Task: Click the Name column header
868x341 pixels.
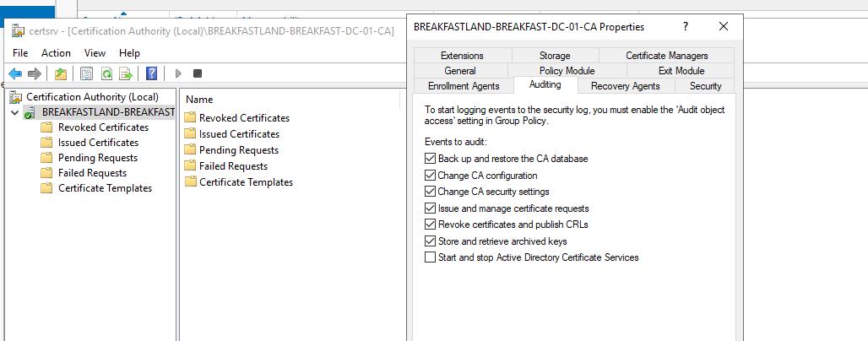Action: pyautogui.click(x=199, y=100)
